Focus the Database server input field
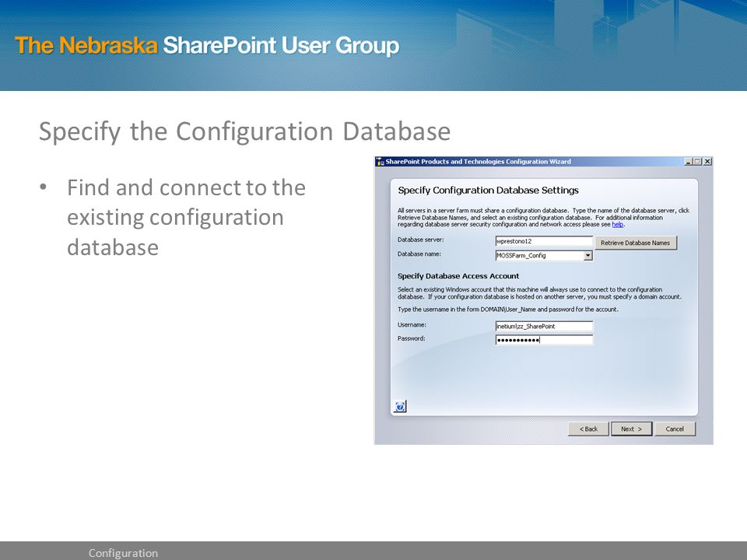Viewport: 747px width, 560px height. pos(544,241)
